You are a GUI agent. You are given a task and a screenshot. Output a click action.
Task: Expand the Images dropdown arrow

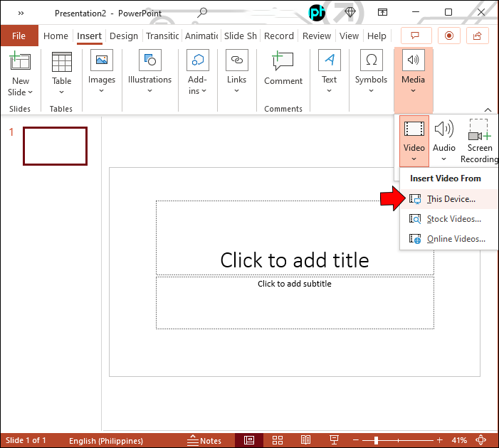(x=101, y=91)
